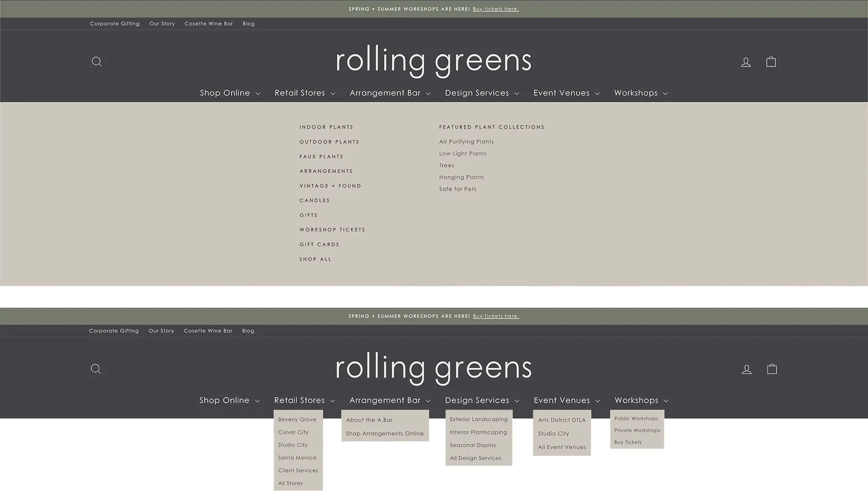This screenshot has width=868, height=491.
Task: Open the shopping bag icon in the upper header
Action: [771, 62]
